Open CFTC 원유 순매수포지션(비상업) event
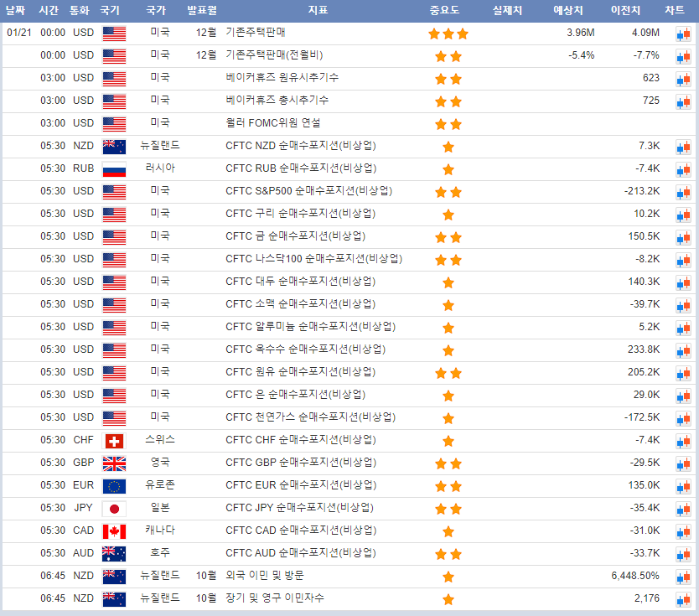The width and height of the screenshot is (699, 616). [300, 372]
